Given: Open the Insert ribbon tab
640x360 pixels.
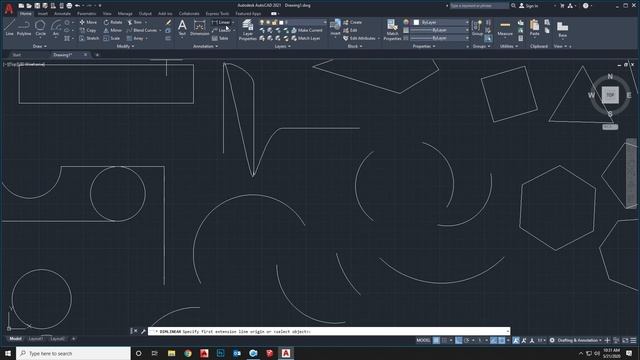Looking at the screenshot, I should [42, 13].
